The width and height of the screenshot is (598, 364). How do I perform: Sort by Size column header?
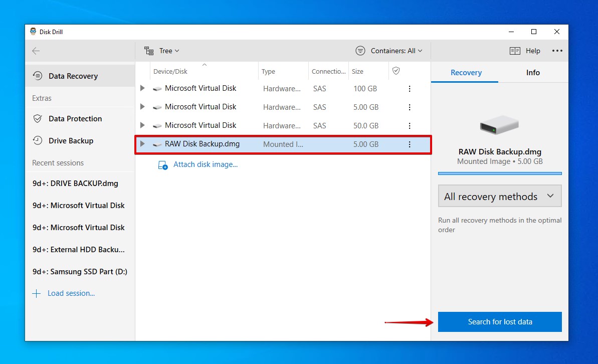(x=368, y=71)
